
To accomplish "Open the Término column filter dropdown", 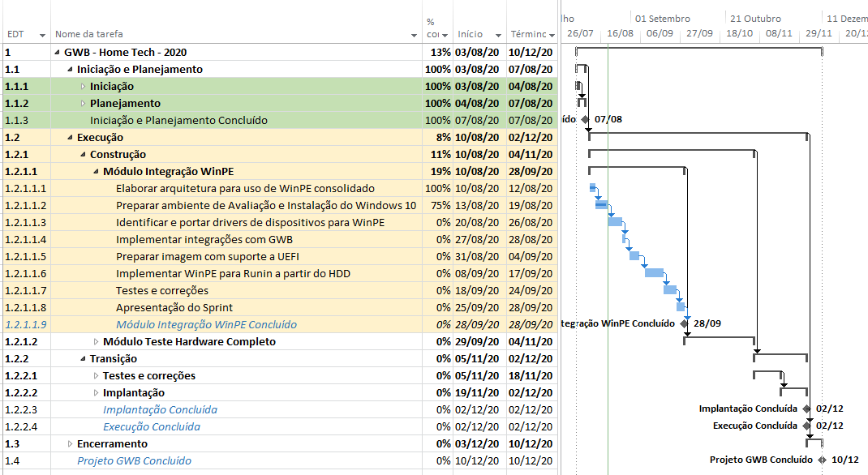I will (x=552, y=36).
